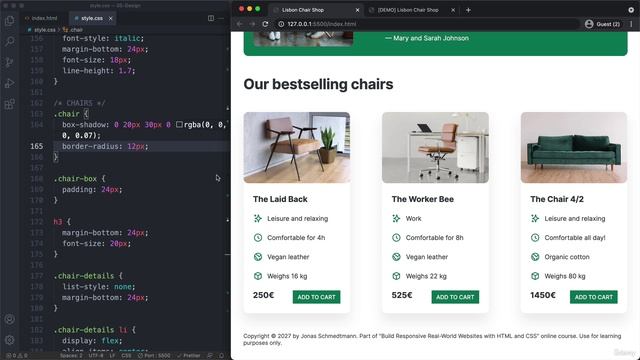Screen dimensions: 640x360
Task: Click the copyright footer text
Action: [432, 339]
